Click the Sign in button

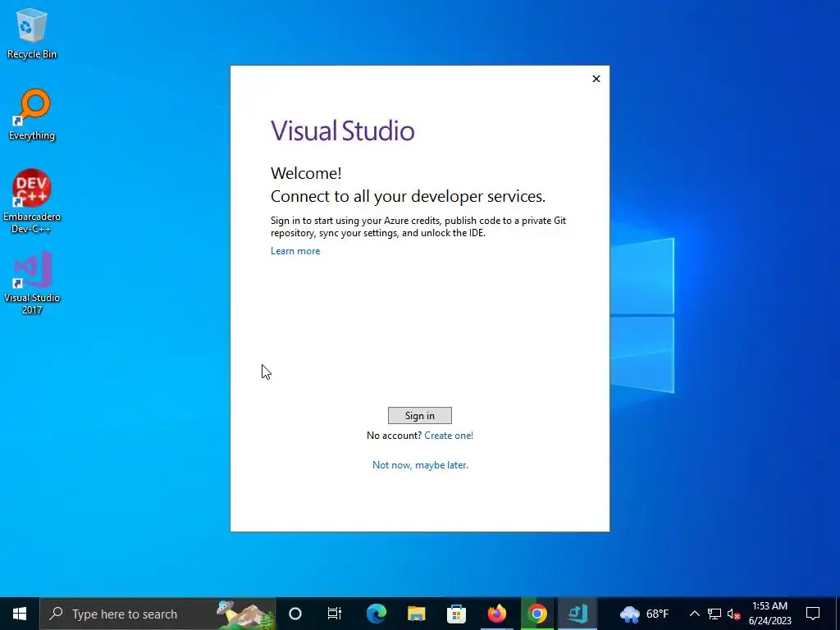point(419,415)
